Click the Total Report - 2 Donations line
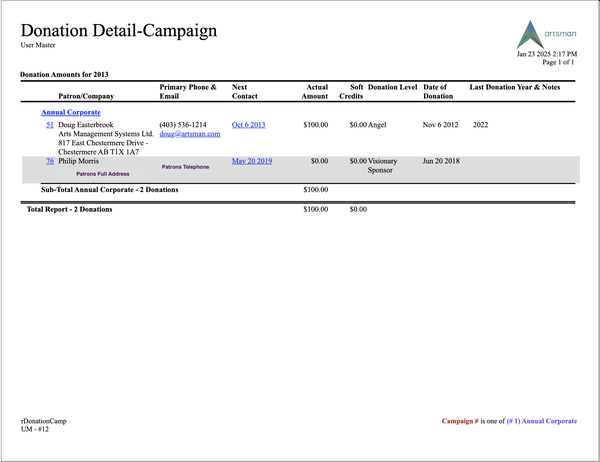The width and height of the screenshot is (600, 462). (69, 209)
